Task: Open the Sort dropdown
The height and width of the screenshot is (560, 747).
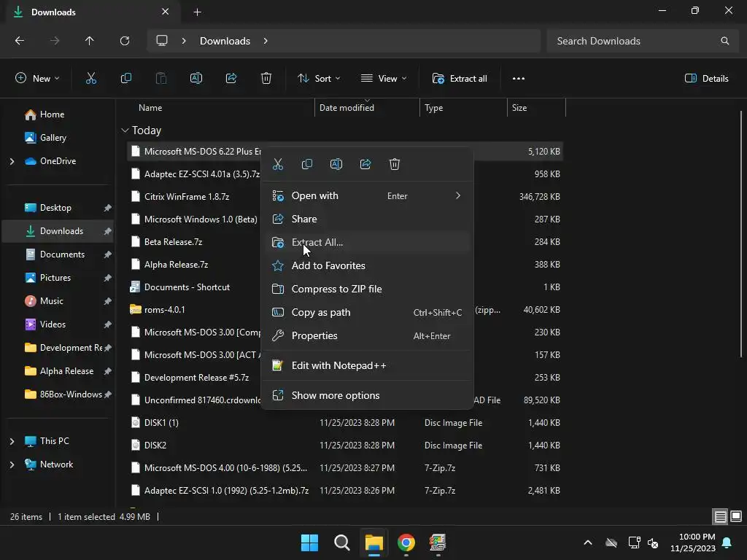Action: (x=319, y=79)
